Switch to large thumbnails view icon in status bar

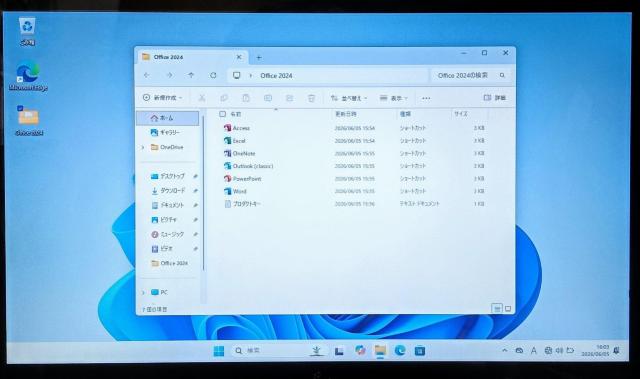click(508, 308)
